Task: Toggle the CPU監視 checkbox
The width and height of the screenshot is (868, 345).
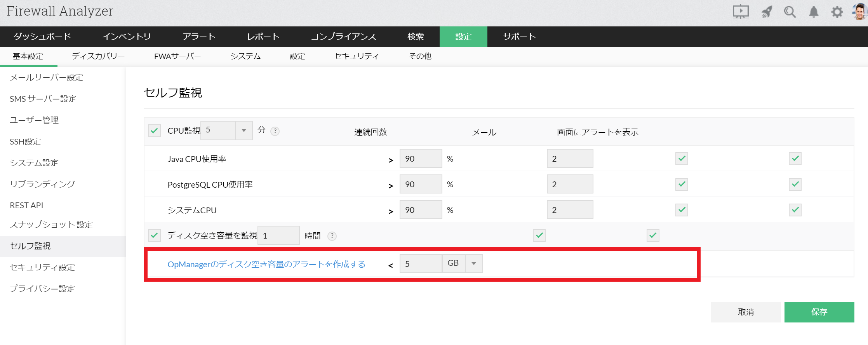Action: [154, 131]
